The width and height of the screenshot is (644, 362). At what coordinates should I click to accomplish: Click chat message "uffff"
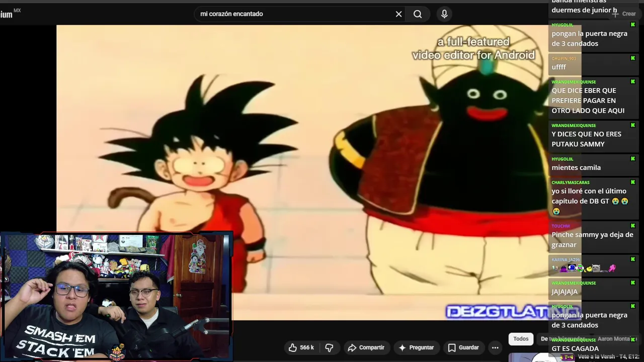pos(558,67)
